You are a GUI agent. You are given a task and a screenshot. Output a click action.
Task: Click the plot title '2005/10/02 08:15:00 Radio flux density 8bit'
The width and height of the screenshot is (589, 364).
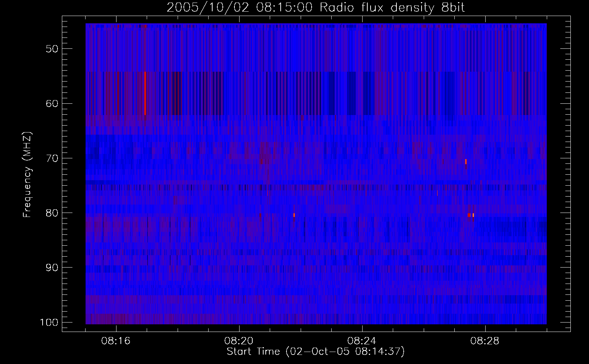(x=316, y=7)
